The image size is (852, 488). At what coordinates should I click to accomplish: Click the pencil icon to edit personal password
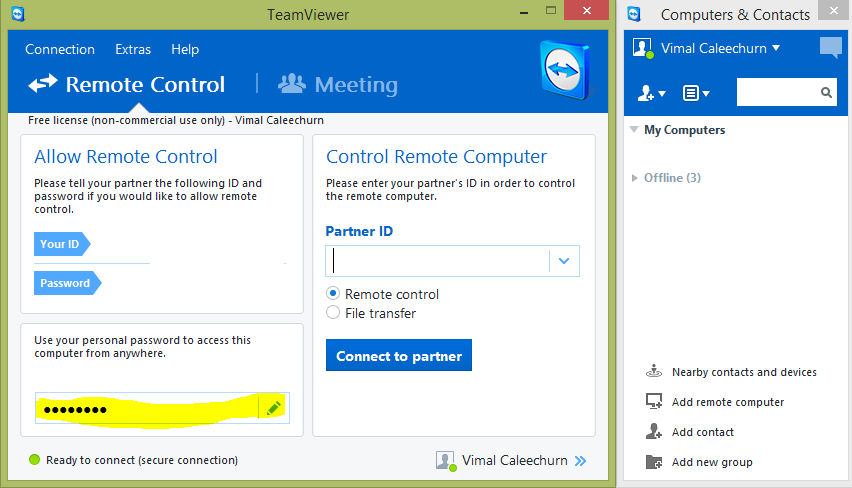point(273,408)
